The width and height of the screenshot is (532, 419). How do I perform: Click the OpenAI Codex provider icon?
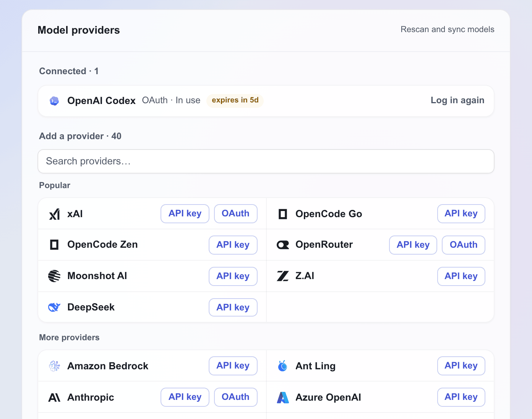coord(54,101)
